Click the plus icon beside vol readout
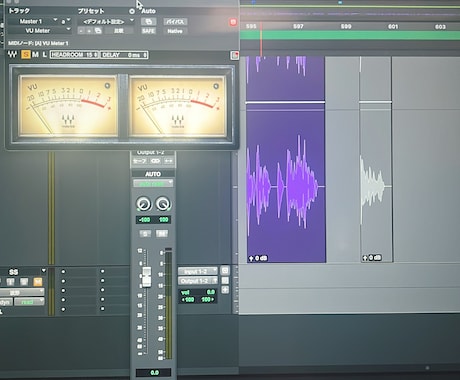Viewport: 460px width, 380px height. [225, 289]
